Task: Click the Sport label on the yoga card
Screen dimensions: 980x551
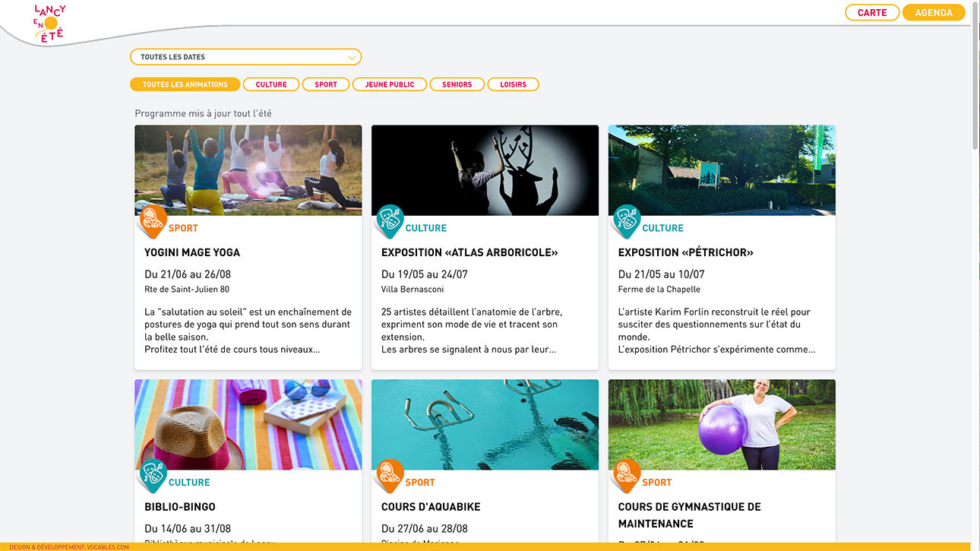Action: coord(183,228)
